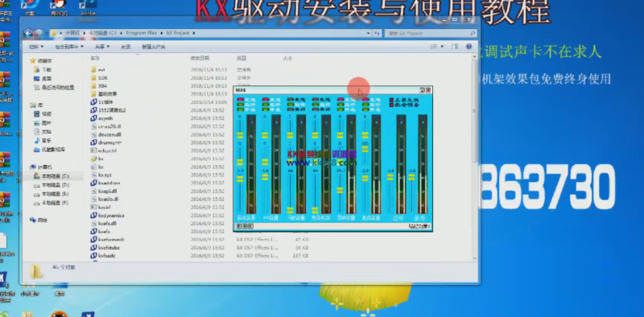Click the 监听 channel fader handle

pyautogui.click(x=390, y=177)
